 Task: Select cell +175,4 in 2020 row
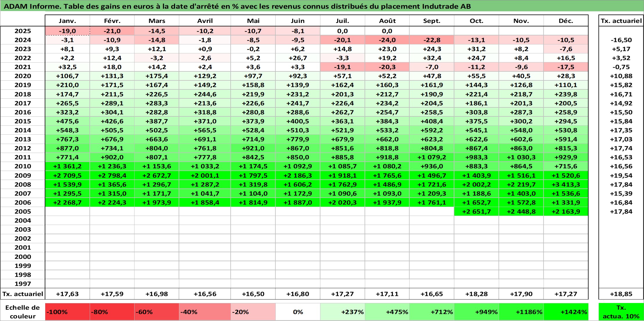(157, 76)
